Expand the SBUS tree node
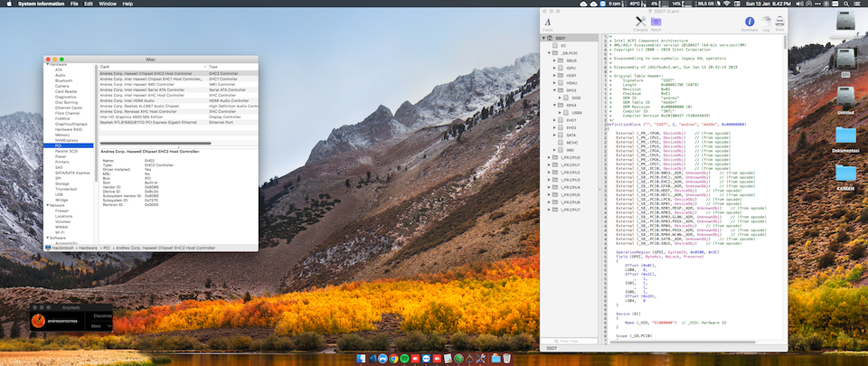 554,61
